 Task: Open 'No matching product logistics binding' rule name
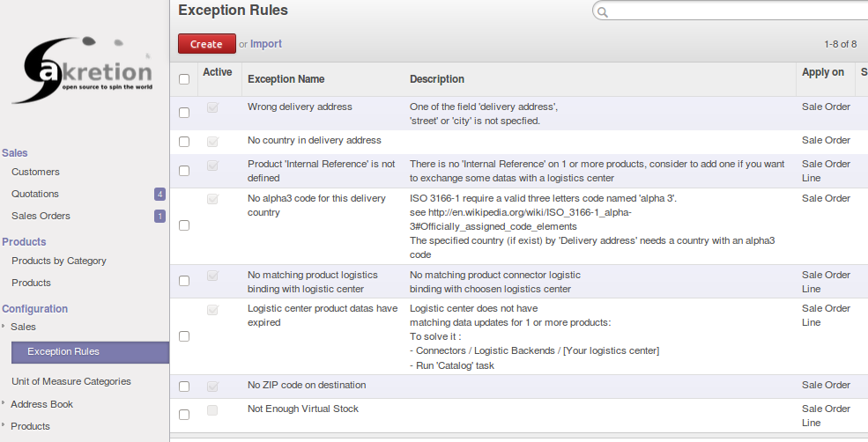pos(312,282)
